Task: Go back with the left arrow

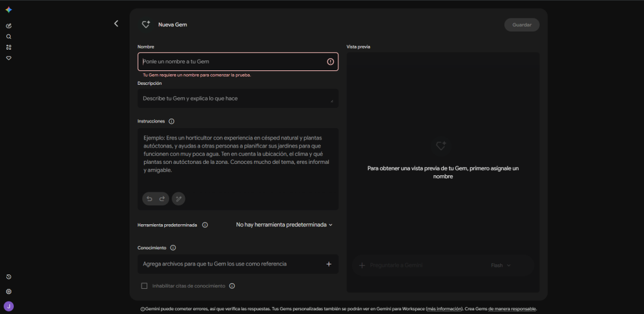Action: (116, 24)
